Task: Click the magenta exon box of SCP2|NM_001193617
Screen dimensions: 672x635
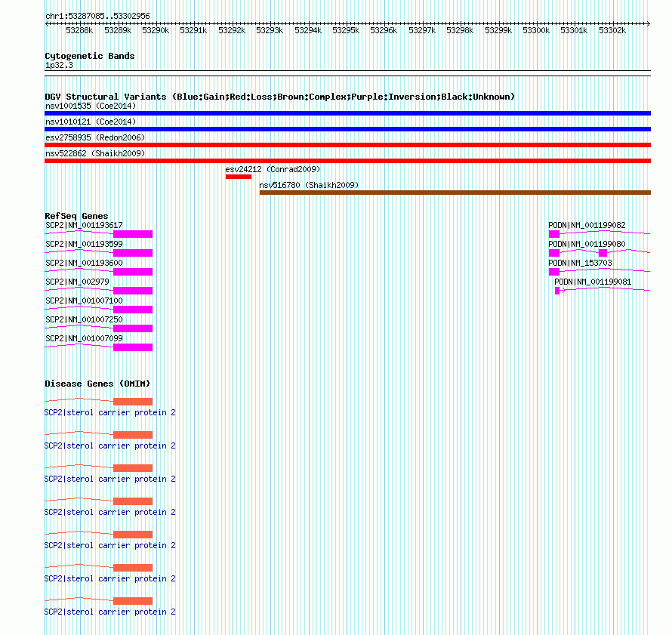Action: 133,234
